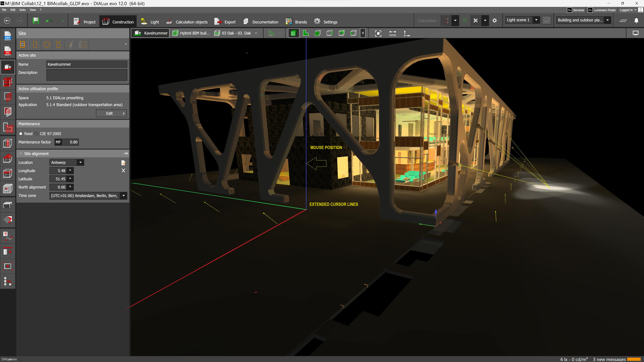644x362 pixels.
Task: Select the fixed maintenance radio button
Action: point(21,134)
